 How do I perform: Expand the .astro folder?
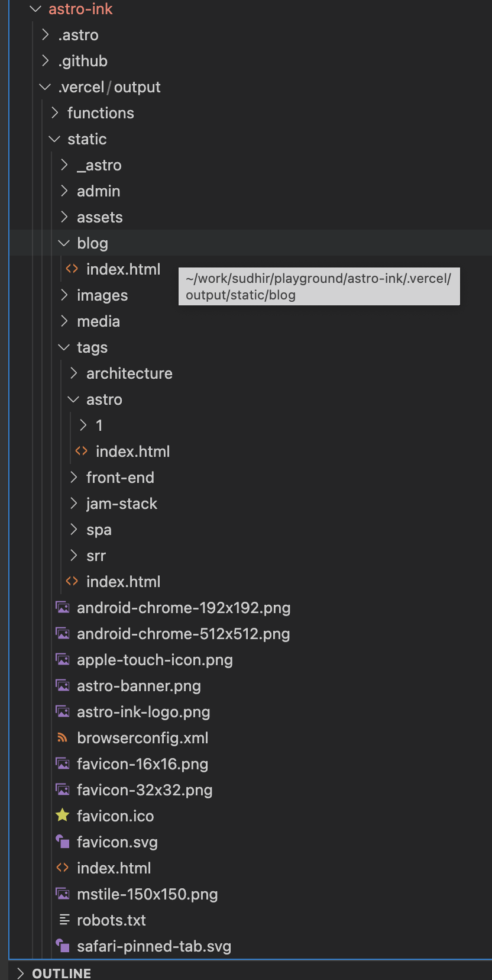[x=46, y=35]
